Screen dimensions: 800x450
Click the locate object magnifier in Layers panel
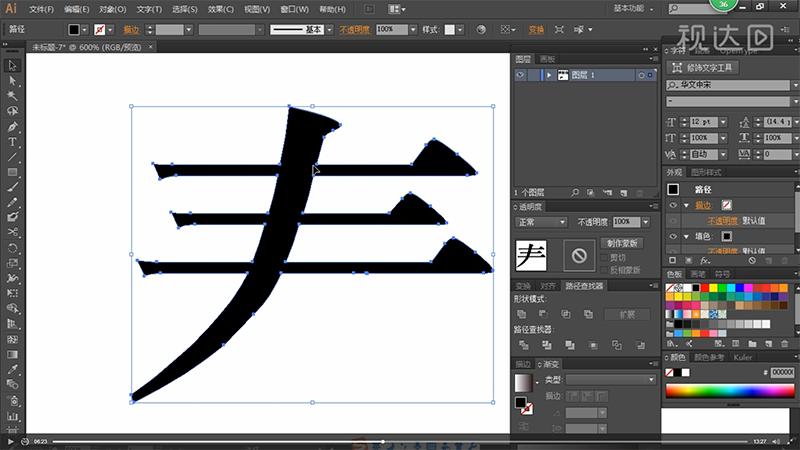[575, 192]
